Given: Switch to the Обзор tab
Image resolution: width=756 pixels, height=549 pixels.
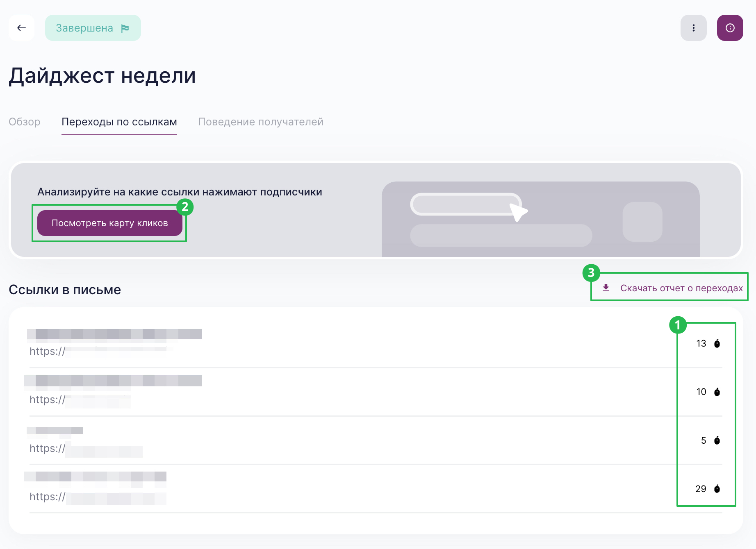Looking at the screenshot, I should click(x=25, y=122).
